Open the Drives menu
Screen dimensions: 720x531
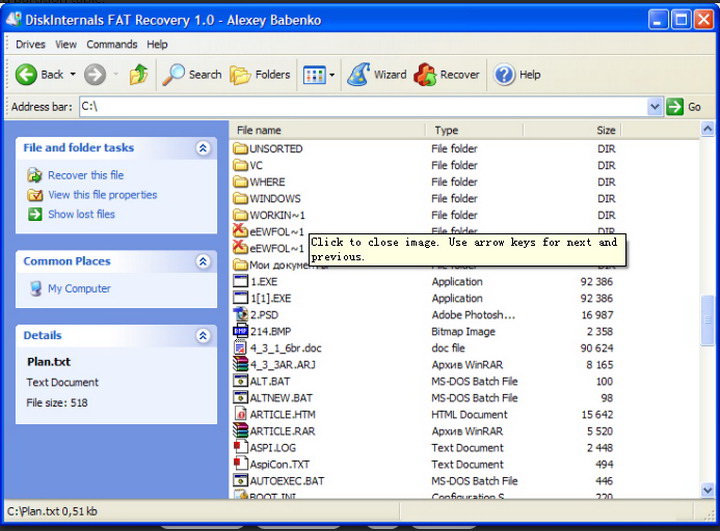(x=31, y=44)
